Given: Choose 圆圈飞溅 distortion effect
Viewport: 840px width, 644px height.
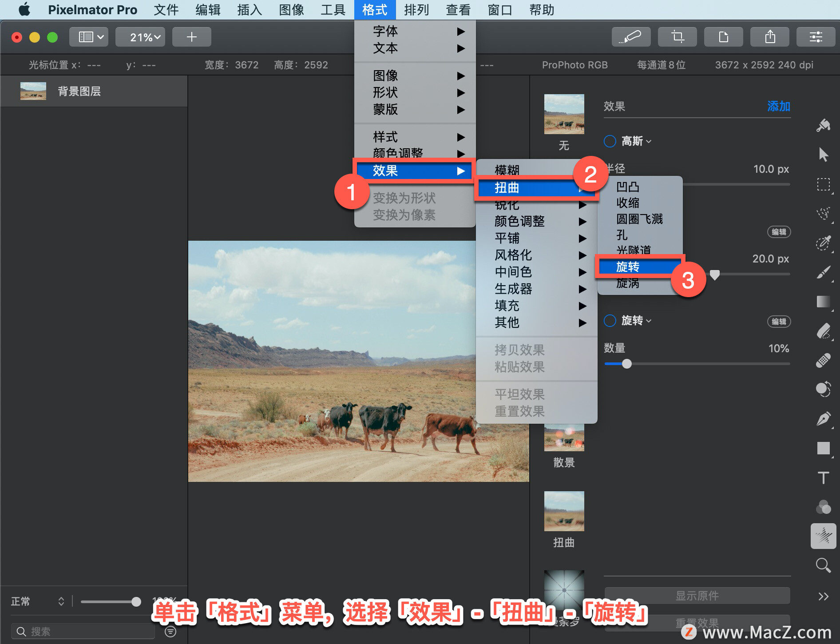Looking at the screenshot, I should tap(640, 219).
